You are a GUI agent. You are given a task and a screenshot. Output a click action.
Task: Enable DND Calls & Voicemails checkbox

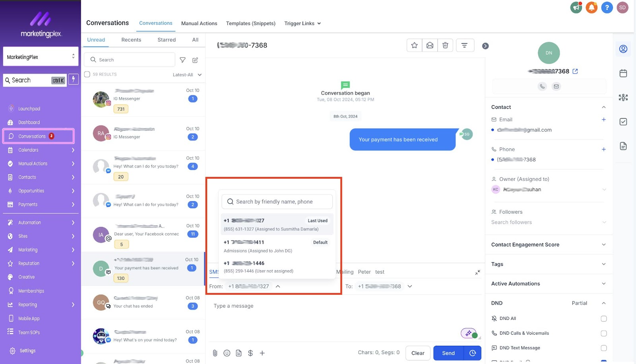pyautogui.click(x=604, y=333)
